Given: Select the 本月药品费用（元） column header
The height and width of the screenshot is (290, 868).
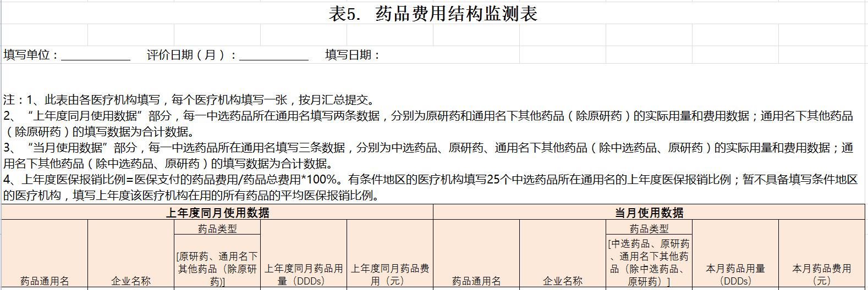Looking at the screenshot, I should click(x=822, y=275).
